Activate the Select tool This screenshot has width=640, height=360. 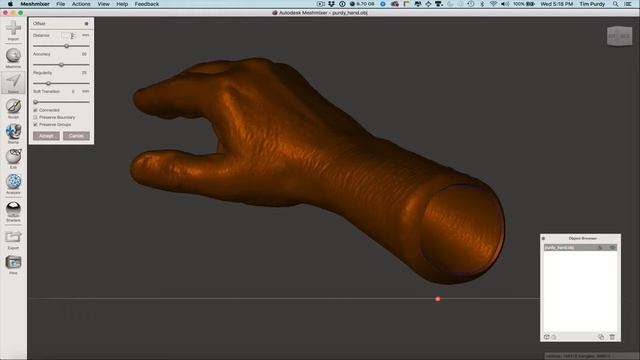(x=13, y=83)
